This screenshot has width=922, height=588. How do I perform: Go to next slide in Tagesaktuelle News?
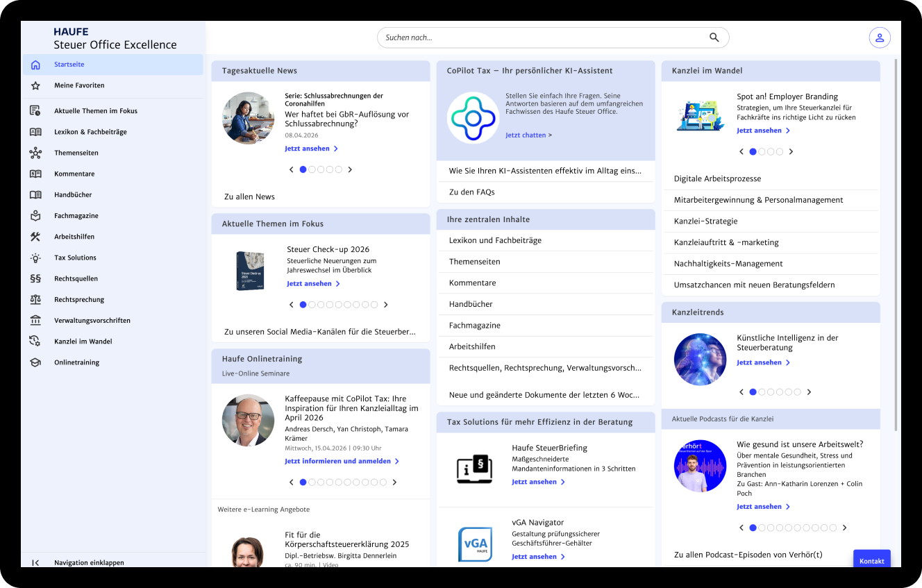tap(350, 169)
